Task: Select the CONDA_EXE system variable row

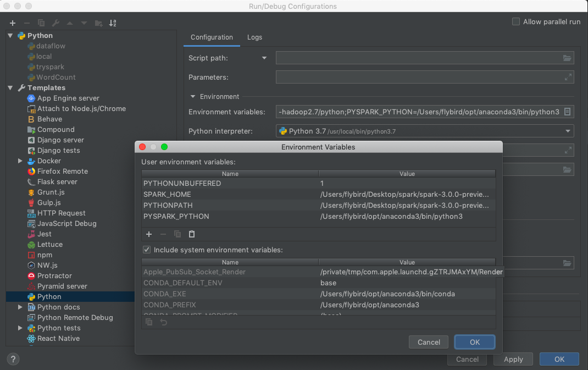Action: click(319, 294)
